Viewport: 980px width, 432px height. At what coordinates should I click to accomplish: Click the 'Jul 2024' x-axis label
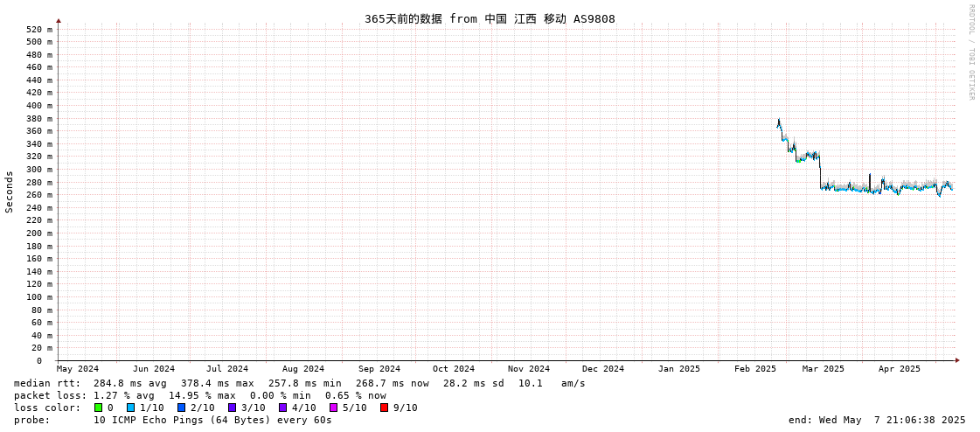227,369
